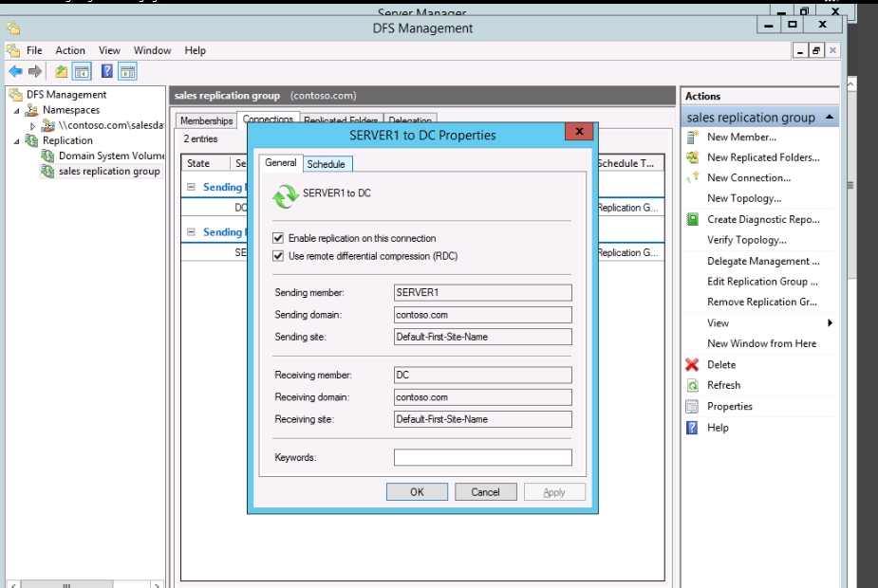The image size is (878, 588).
Task: Click Cancel in the properties dialog
Action: 485,492
